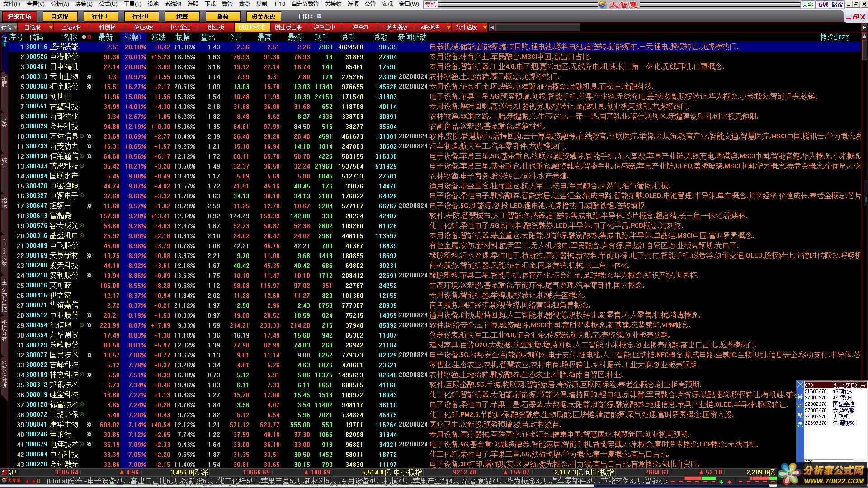
Task: Click the 沪深市场 market button
Action: (19, 16)
